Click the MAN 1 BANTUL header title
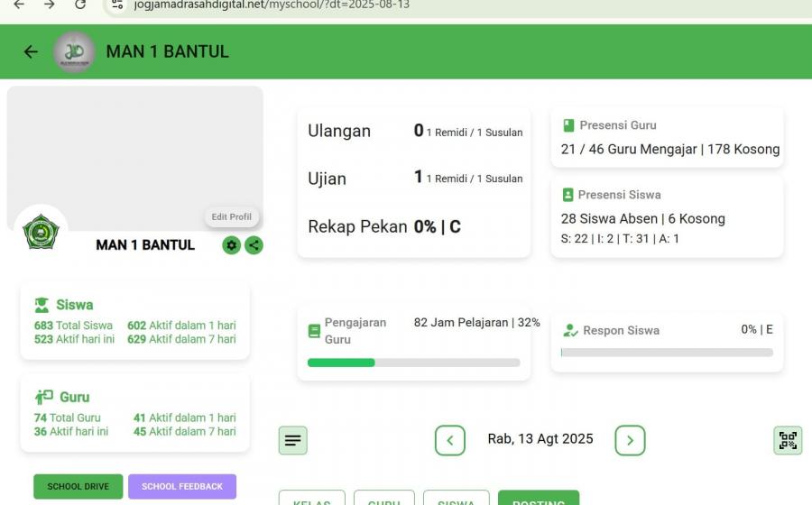This screenshot has width=812, height=505. (x=167, y=51)
